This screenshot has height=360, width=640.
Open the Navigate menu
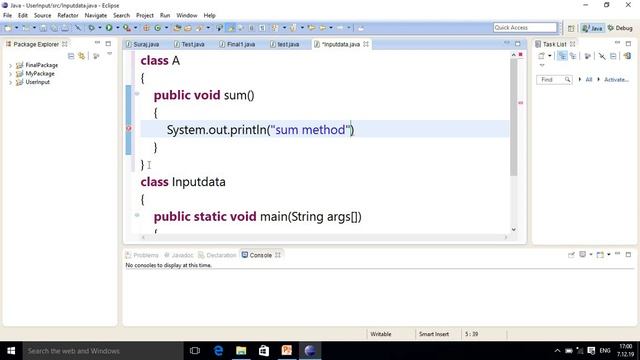click(x=96, y=15)
